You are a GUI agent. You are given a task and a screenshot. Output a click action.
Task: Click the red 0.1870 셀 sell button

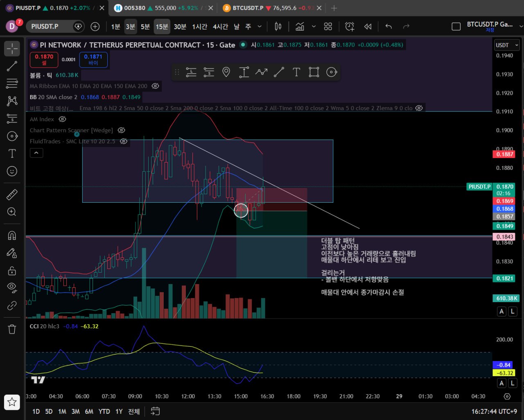[44, 60]
